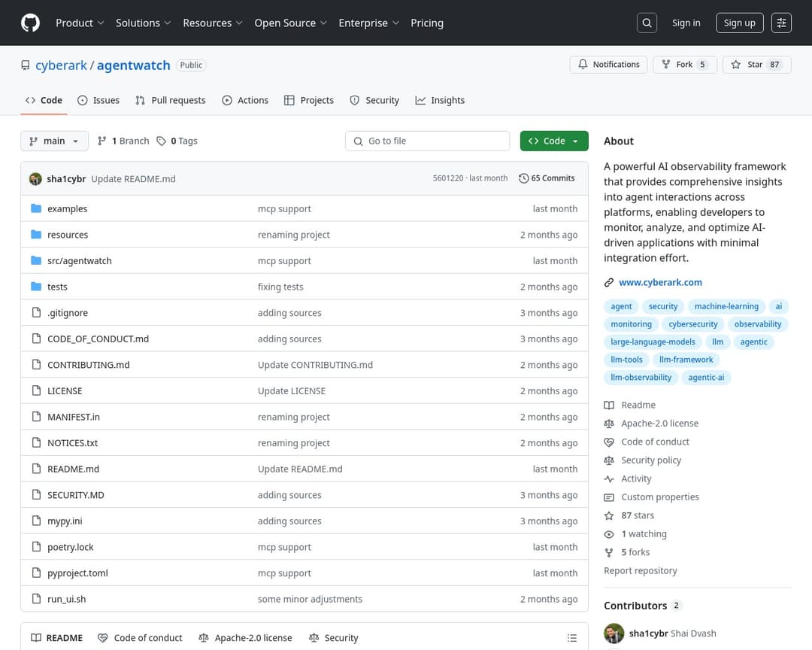
Task: Click the sha1cybr avatar in commit row
Action: (35, 179)
